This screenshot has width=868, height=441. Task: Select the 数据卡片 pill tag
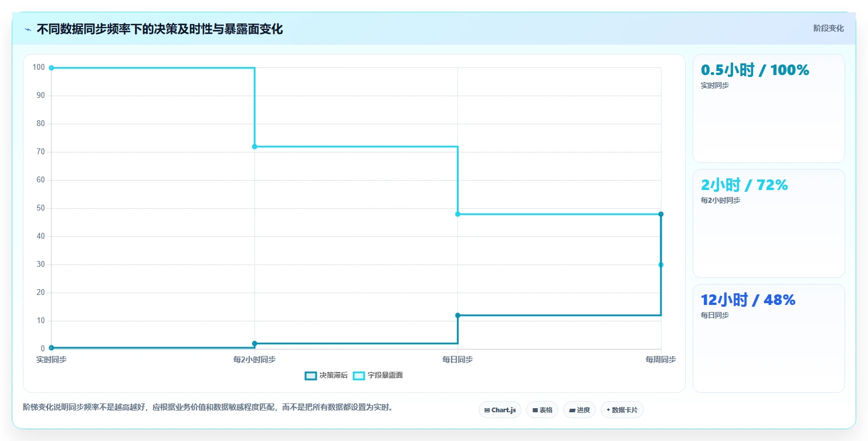622,410
